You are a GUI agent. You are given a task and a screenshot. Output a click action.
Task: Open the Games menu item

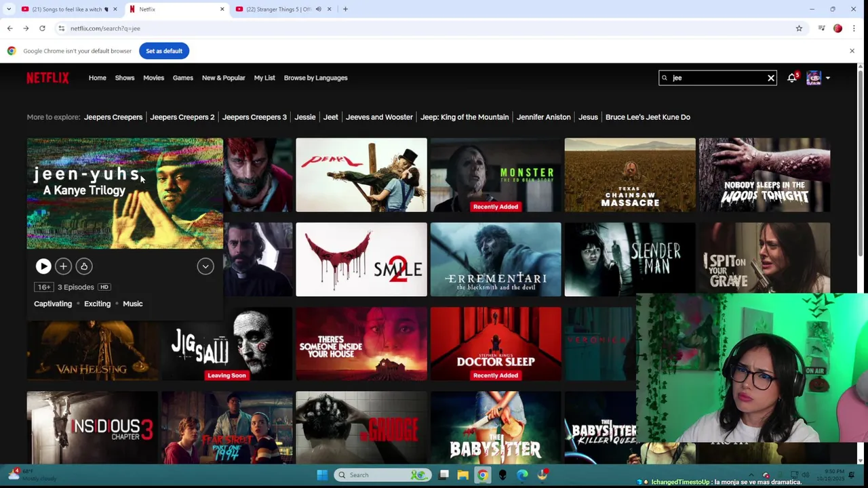(x=183, y=78)
